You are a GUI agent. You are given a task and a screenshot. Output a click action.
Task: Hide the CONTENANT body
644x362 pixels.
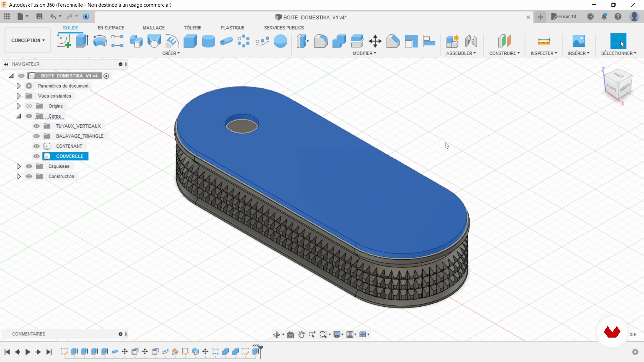point(37,146)
